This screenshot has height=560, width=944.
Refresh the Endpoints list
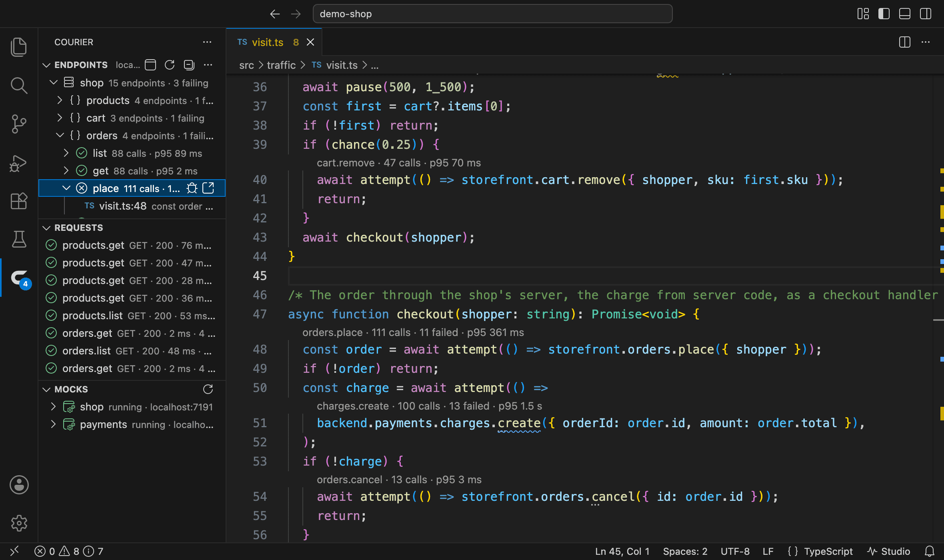point(170,65)
